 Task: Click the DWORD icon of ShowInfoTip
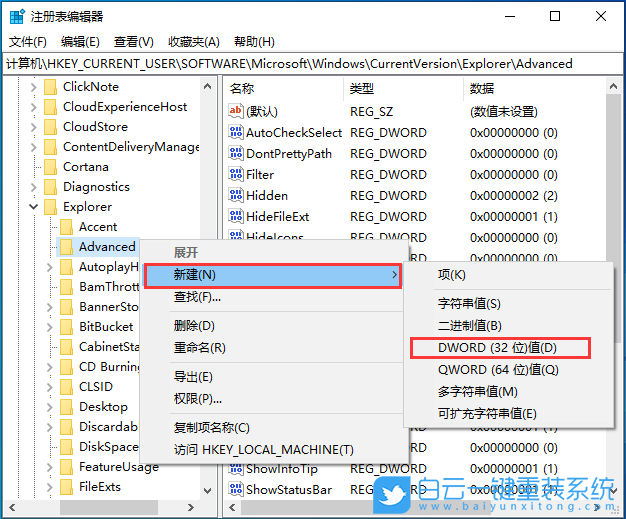(x=236, y=469)
